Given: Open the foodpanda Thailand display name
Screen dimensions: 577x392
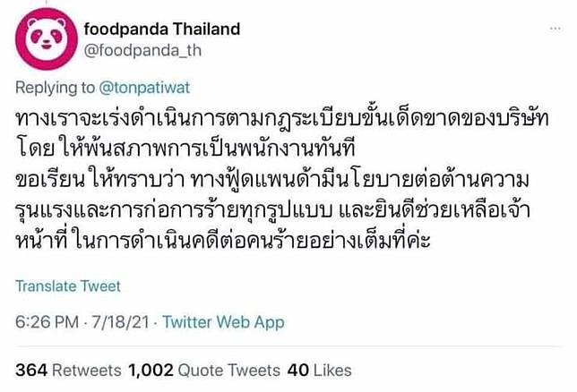Looking at the screenshot, I should click(162, 29).
